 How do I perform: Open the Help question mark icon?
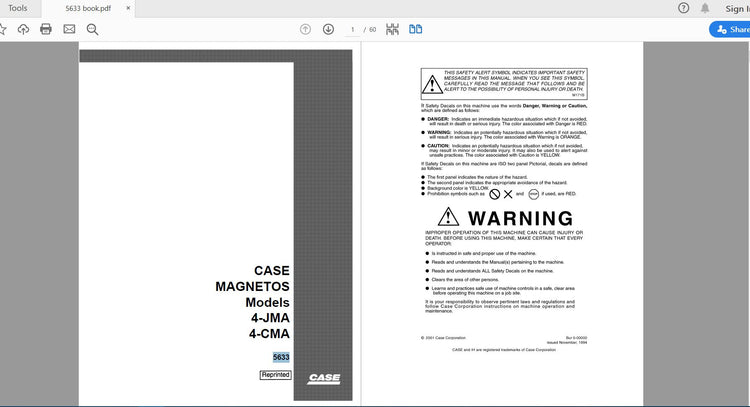point(684,8)
